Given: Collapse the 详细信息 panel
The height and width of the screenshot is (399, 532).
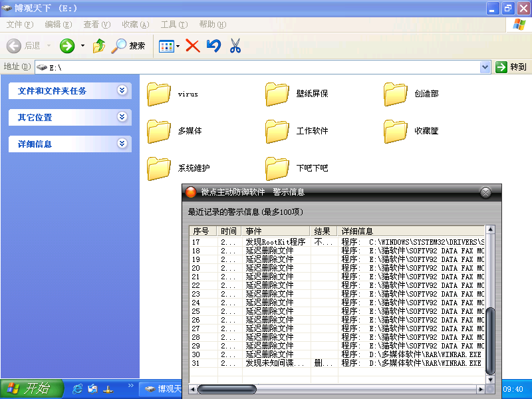Looking at the screenshot, I should [x=122, y=144].
